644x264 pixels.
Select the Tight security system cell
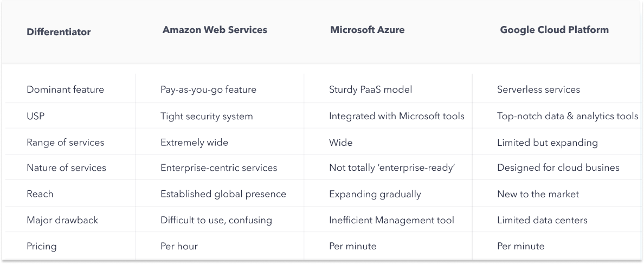tap(207, 116)
